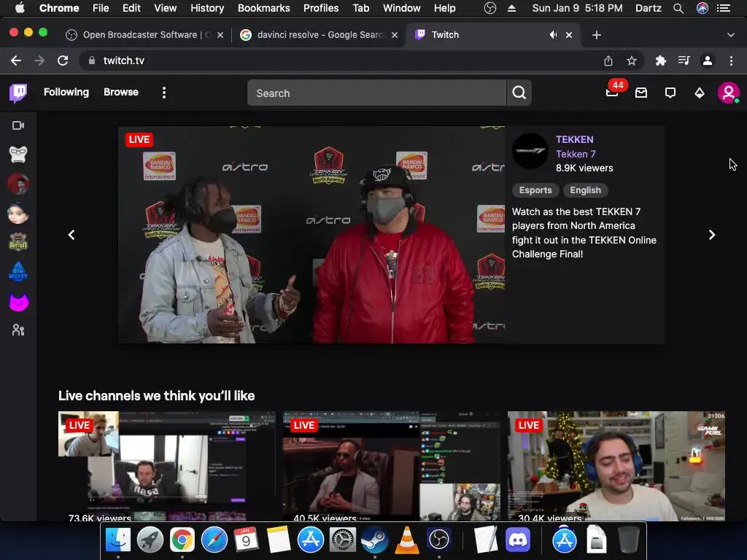Image resolution: width=747 pixels, height=560 pixels.
Task: Open the Twitch home logo
Action: click(18, 93)
